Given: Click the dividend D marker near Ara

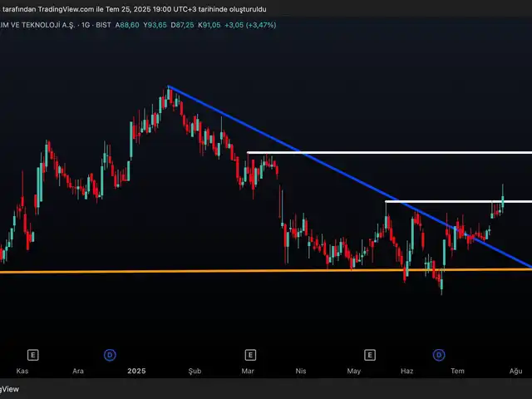Looking at the screenshot, I should (110, 354).
